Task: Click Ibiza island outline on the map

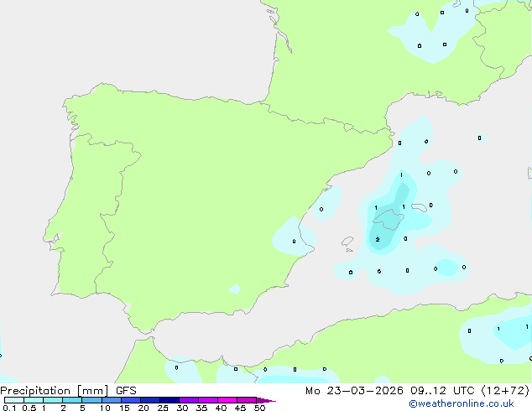Action: (347, 242)
